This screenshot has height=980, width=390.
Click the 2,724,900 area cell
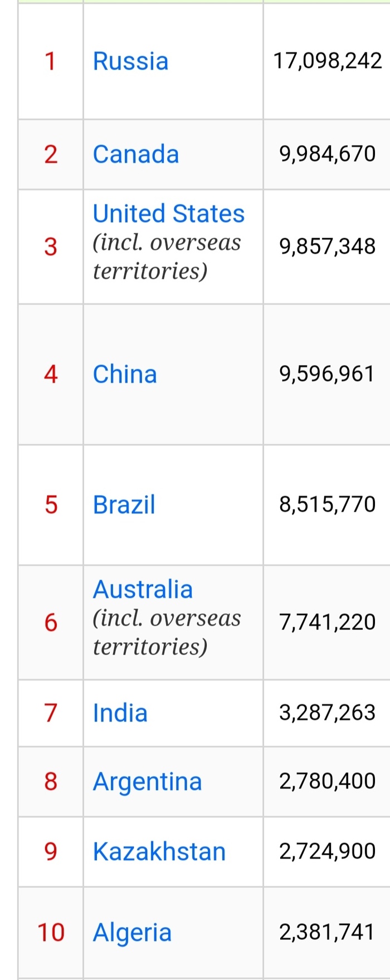[328, 851]
